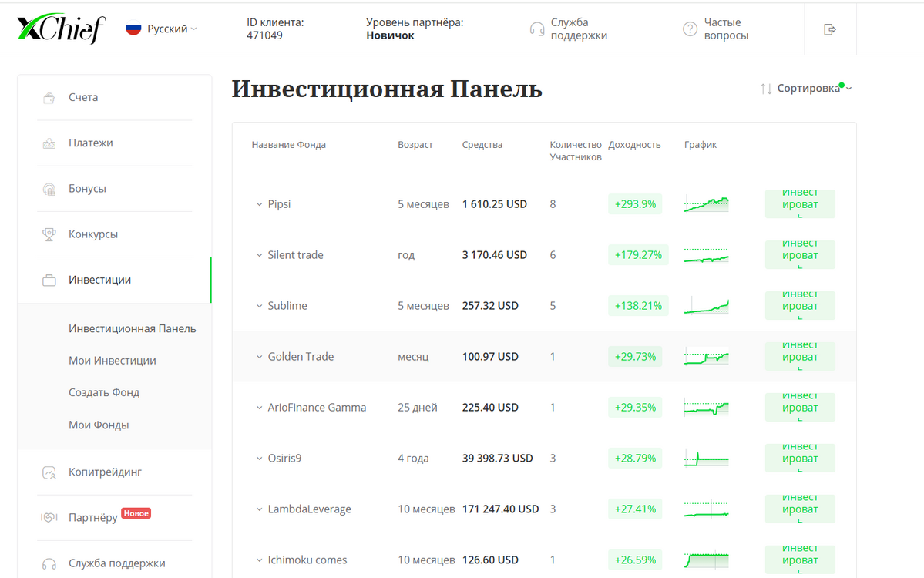Screen dimensions: 924x578
Task: Invest in the Osiris9 fund
Action: pos(800,458)
